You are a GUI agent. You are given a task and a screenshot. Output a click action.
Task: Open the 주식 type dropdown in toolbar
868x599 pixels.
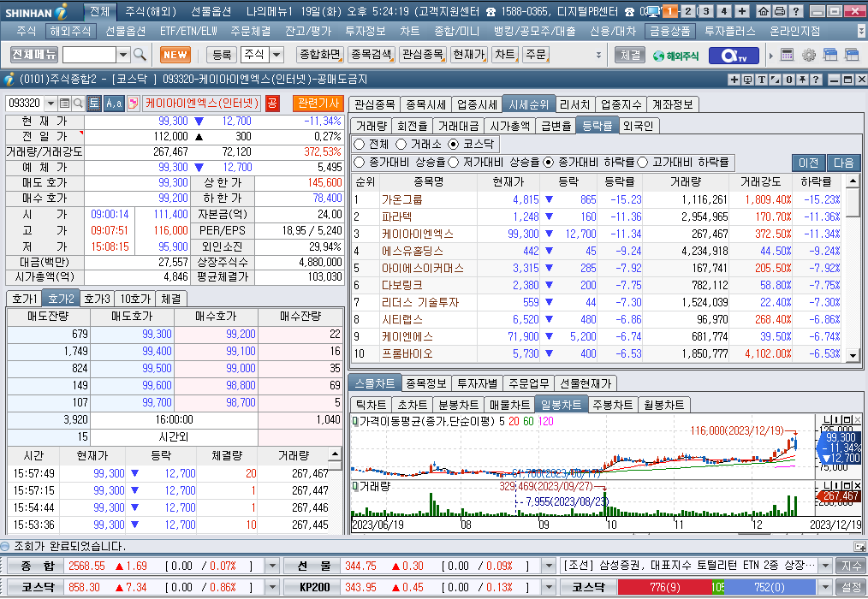[276, 54]
